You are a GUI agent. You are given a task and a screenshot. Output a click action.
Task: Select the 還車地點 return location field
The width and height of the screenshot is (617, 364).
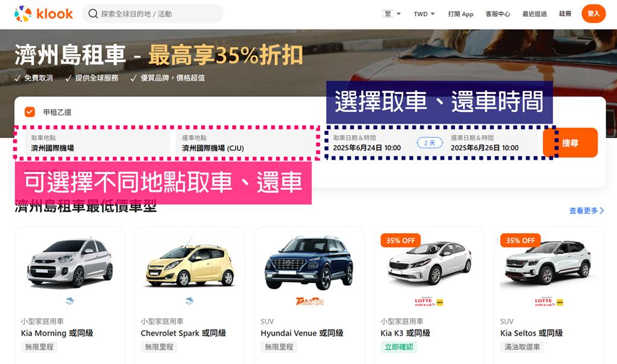pyautogui.click(x=246, y=143)
